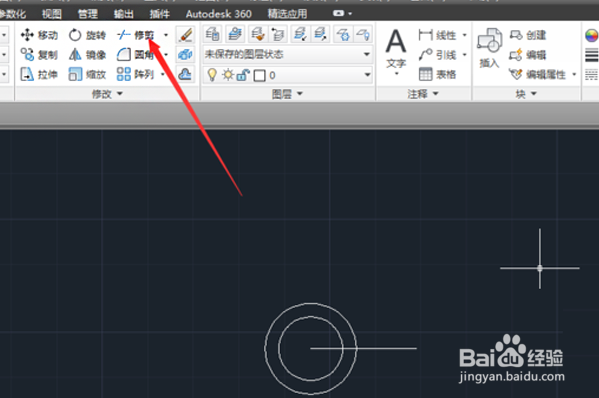The height and width of the screenshot is (398, 599).
Task: Click the Match Layer brush icon
Action: click(258, 34)
